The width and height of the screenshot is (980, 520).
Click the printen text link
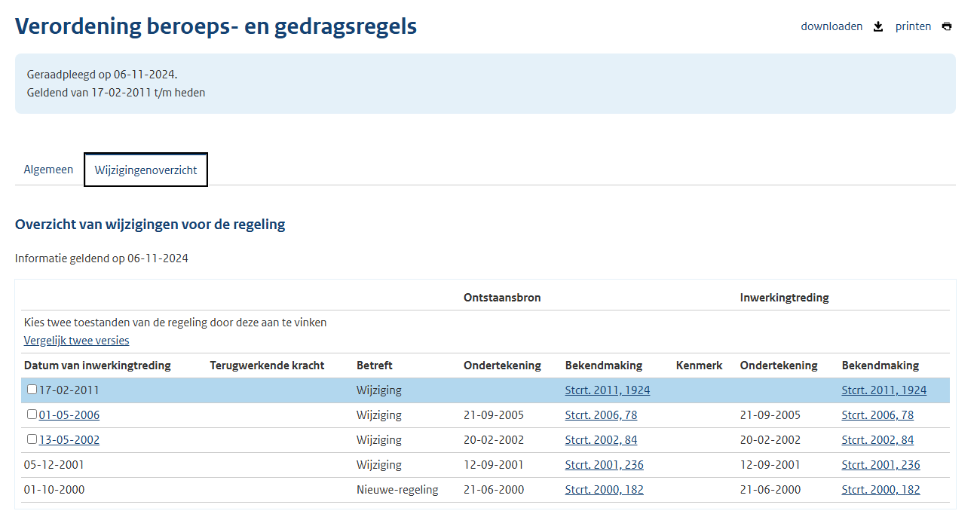click(x=913, y=26)
